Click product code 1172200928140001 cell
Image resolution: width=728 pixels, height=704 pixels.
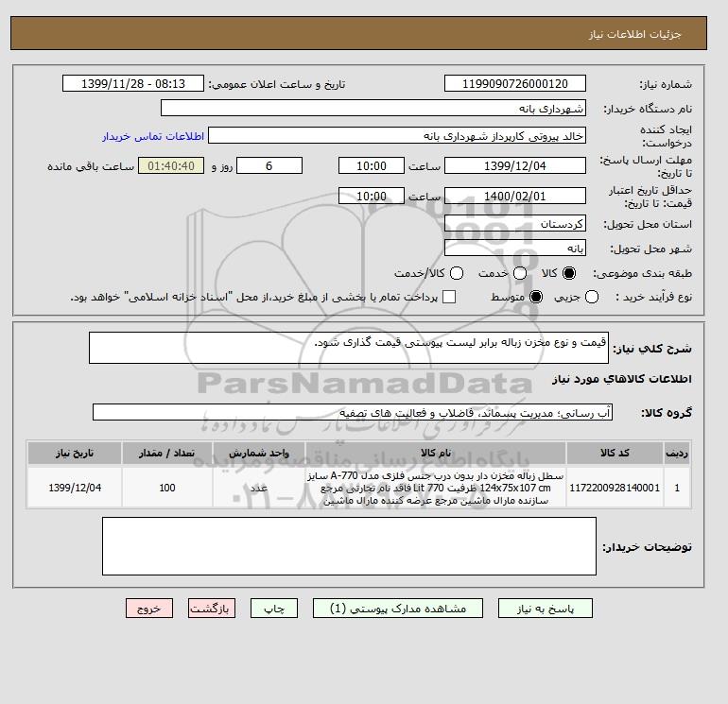tap(615, 488)
